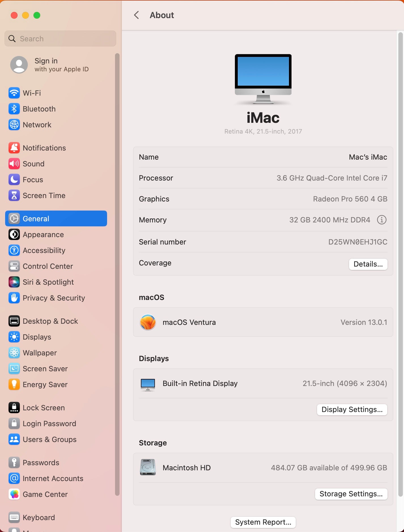Viewport: 404px width, 532px height.
Task: Click "484.07 GB available of 499.96 GB"
Action: (x=329, y=468)
